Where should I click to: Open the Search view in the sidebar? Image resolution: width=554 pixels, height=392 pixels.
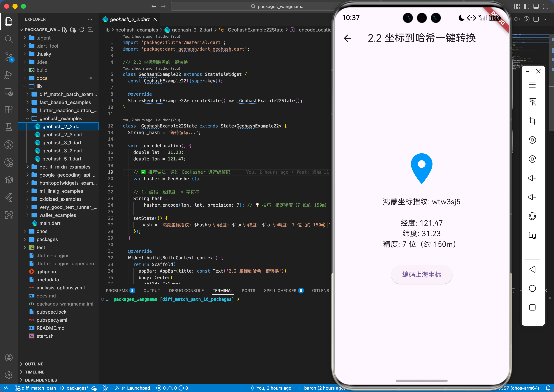click(9, 39)
